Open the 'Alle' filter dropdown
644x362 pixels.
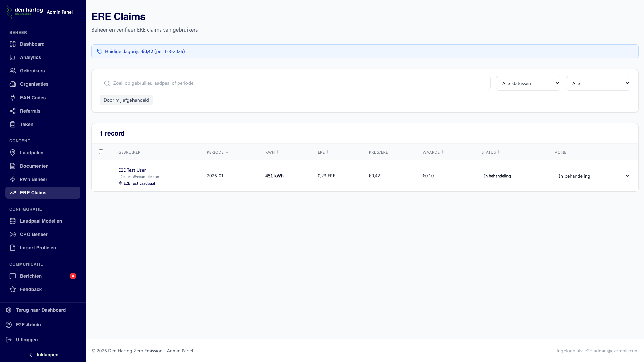click(598, 83)
